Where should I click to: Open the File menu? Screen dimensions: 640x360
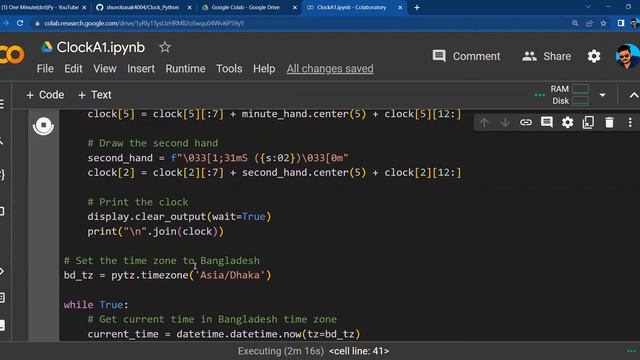(x=45, y=69)
